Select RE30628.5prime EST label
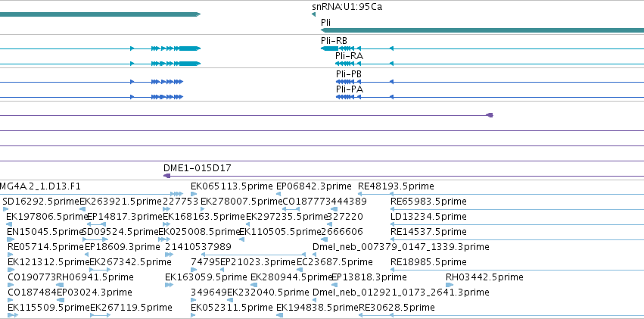The image size is (644, 319). 397,308
